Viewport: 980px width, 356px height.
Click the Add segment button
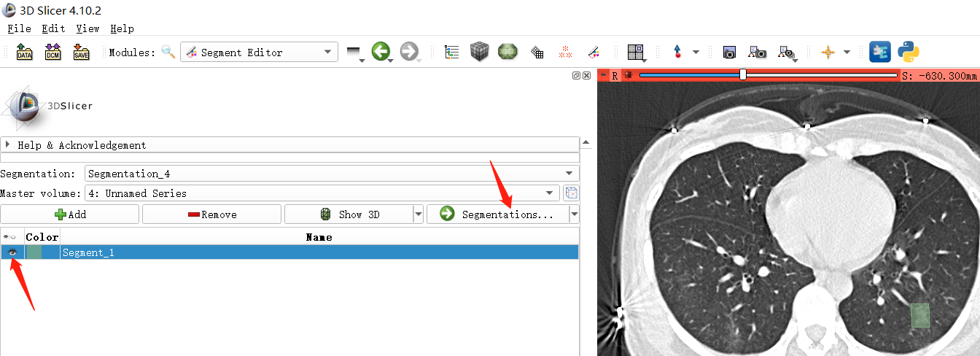click(x=70, y=214)
